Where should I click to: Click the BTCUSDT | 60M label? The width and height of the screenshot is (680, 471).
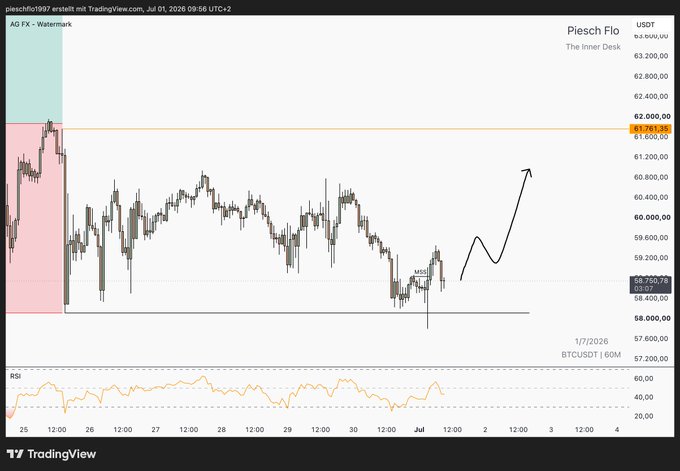pos(591,355)
